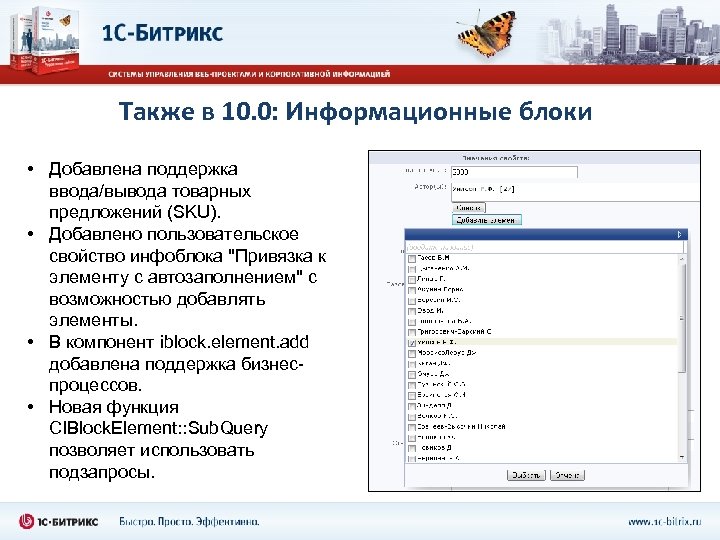Click the butterfly image in the header
The height and width of the screenshot is (540, 720).
pyautogui.click(x=487, y=33)
